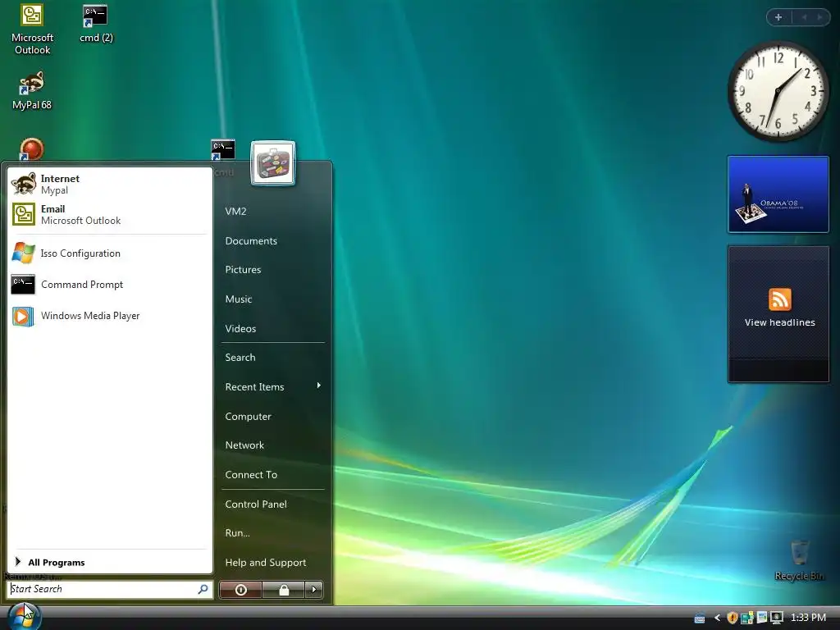Launch Windows Media Player from Start menu
The height and width of the screenshot is (630, 840).
(x=110, y=316)
